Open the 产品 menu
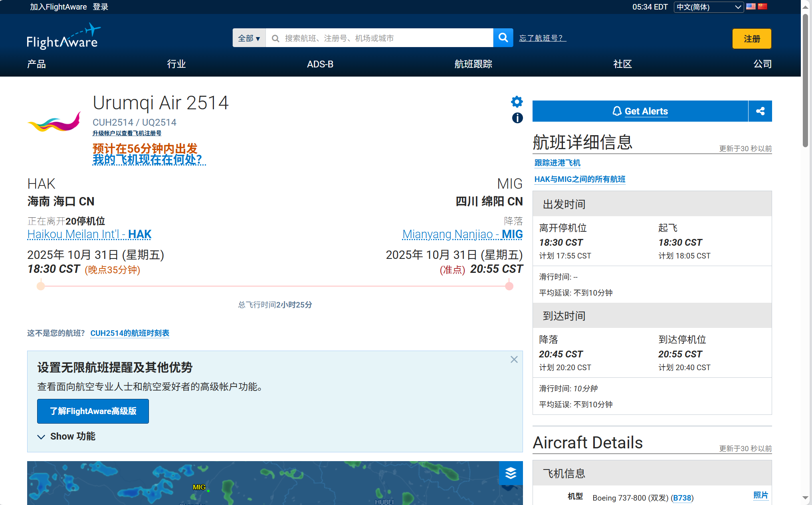This screenshot has height=505, width=812. point(36,64)
